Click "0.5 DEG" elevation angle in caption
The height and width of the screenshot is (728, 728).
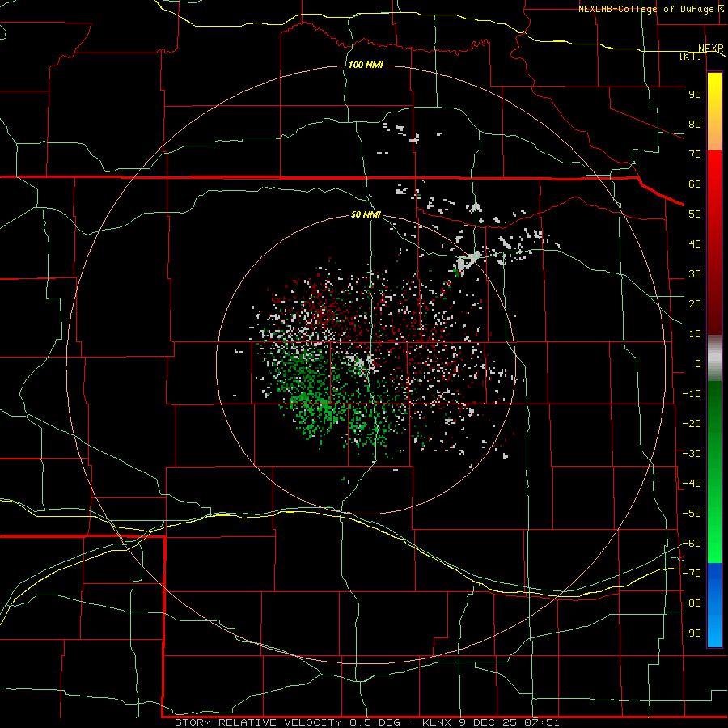[375, 722]
